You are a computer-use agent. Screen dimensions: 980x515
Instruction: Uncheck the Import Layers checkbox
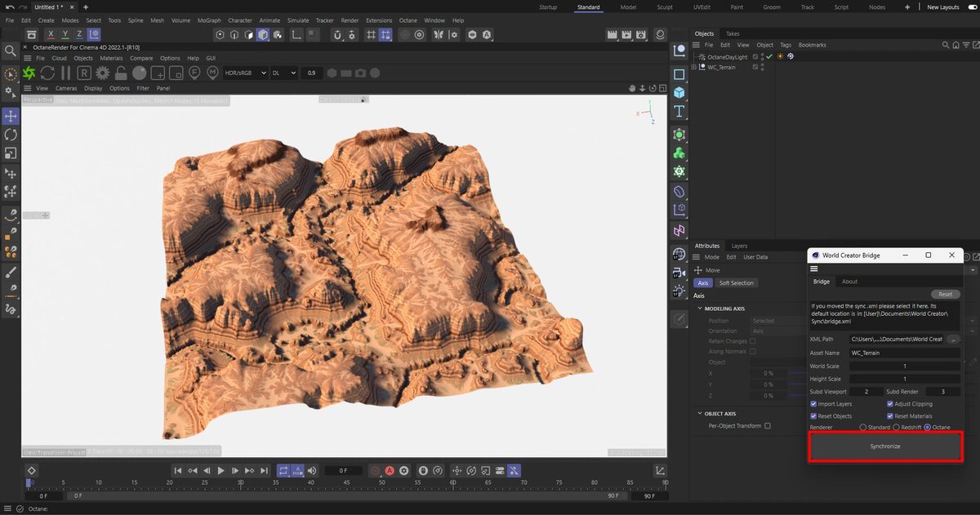pos(813,404)
